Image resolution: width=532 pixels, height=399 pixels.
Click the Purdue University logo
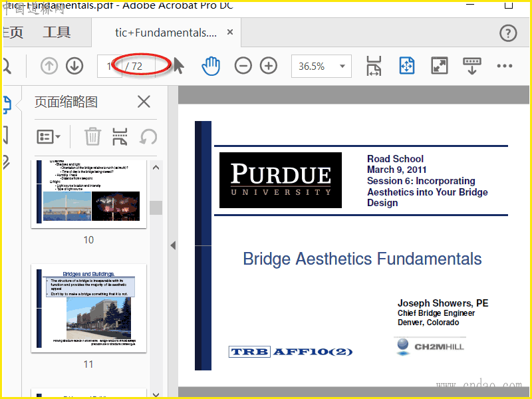[281, 180]
